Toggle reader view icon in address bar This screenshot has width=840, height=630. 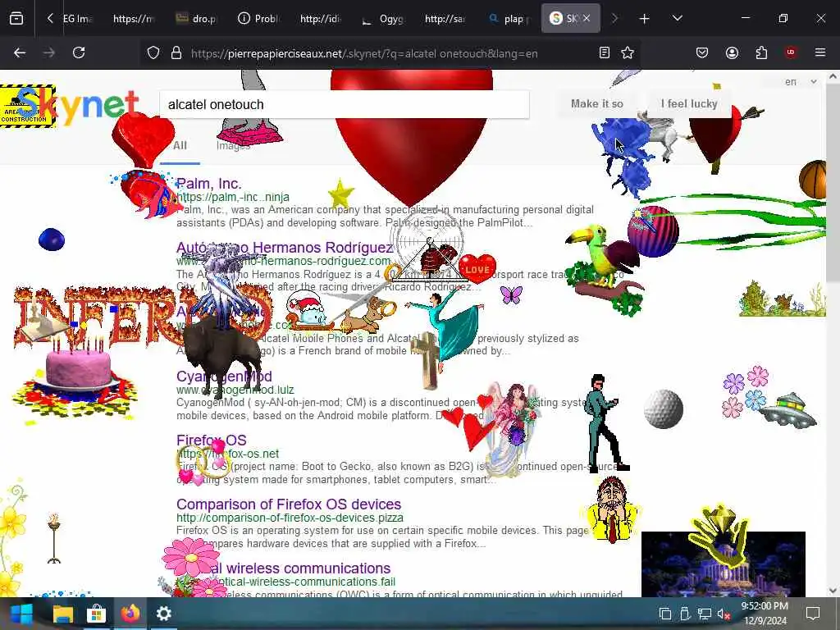605,52
